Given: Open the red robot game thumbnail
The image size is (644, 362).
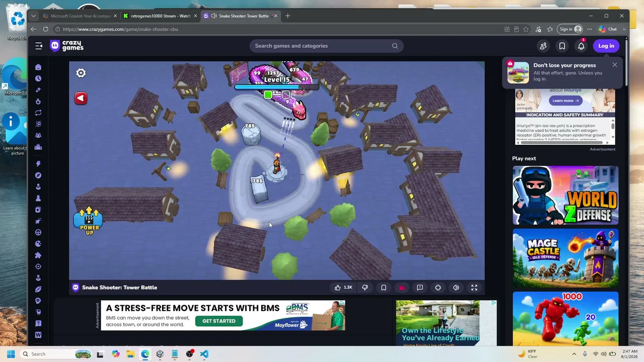Looking at the screenshot, I should pyautogui.click(x=566, y=319).
